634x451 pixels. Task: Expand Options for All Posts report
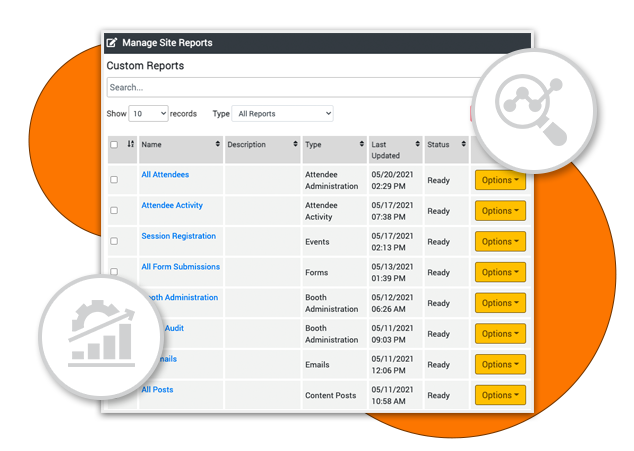(499, 395)
